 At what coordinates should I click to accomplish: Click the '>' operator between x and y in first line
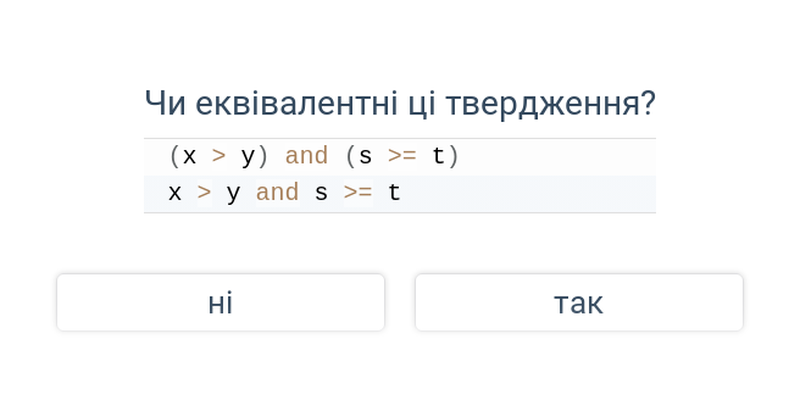[x=219, y=156]
